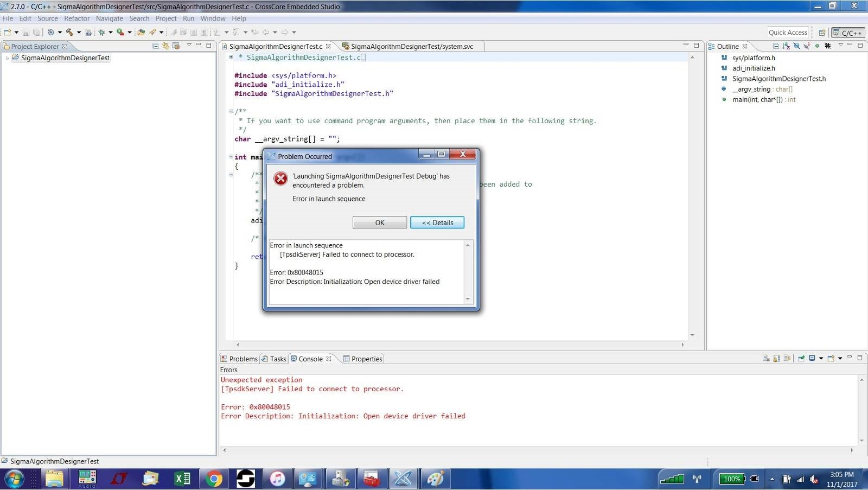This screenshot has height=490, width=868.
Task: Open the Properties tab
Action: coord(362,359)
